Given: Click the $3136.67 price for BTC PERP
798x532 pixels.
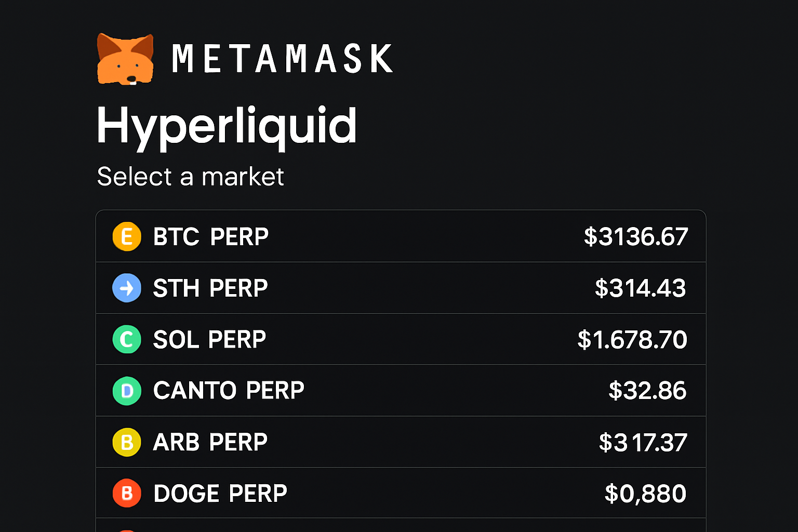Looking at the screenshot, I should pos(636,236).
